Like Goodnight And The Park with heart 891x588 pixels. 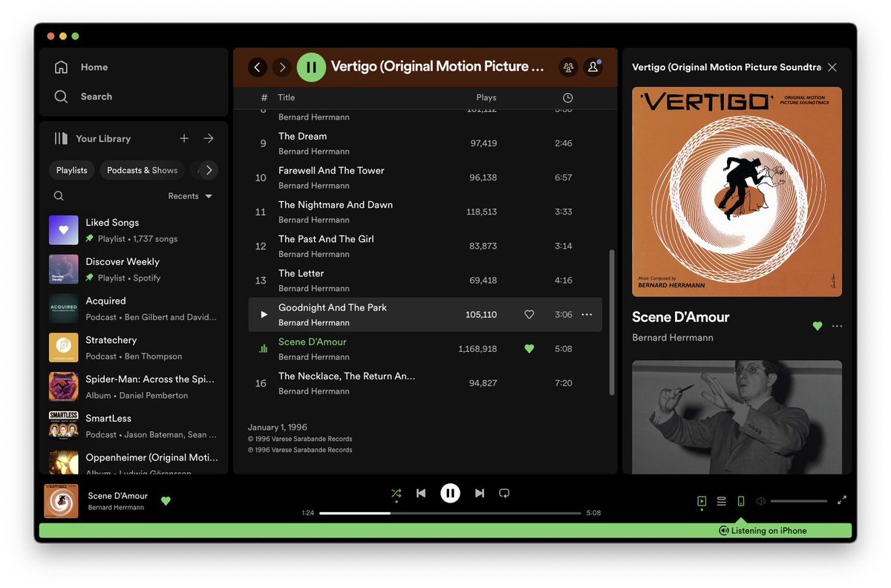pos(529,315)
